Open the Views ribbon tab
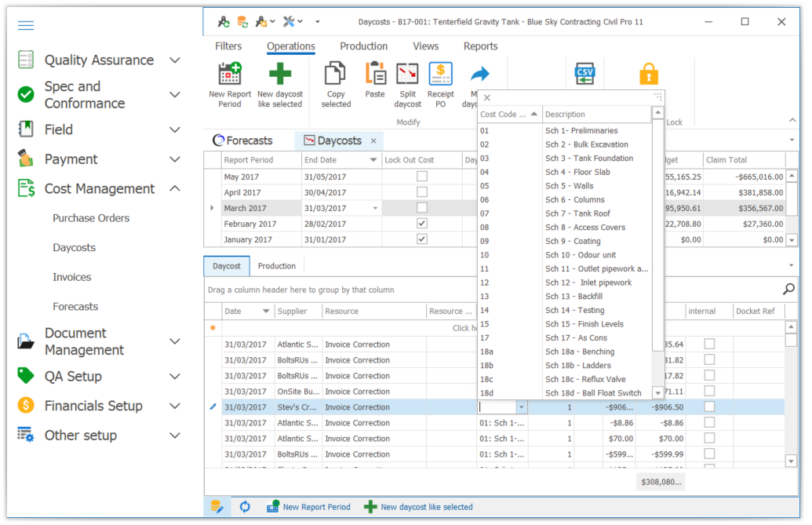The width and height of the screenshot is (812, 525). [x=426, y=46]
